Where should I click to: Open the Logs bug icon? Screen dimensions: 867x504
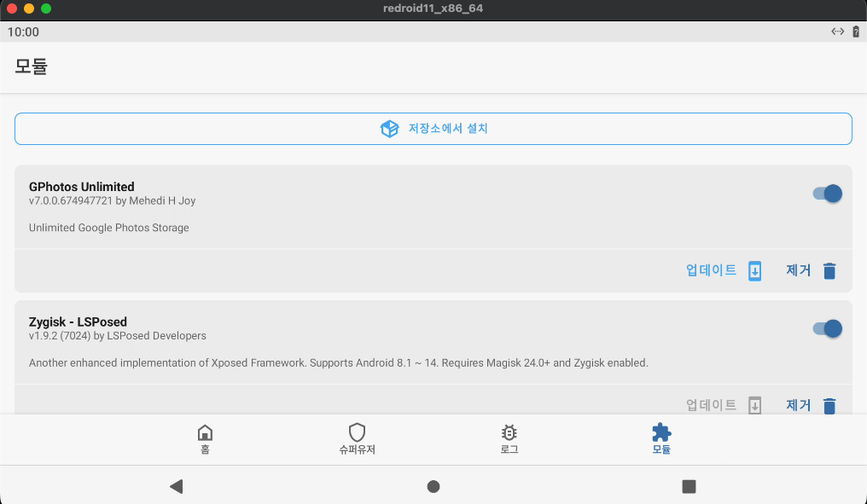pyautogui.click(x=509, y=432)
